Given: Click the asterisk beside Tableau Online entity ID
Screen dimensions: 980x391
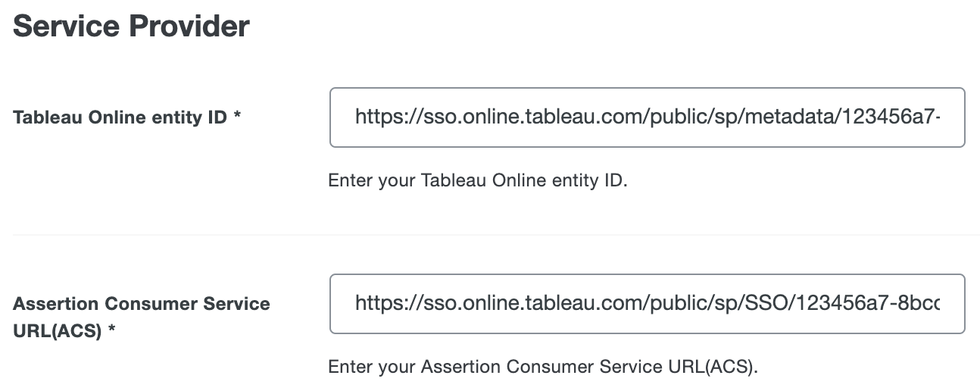Looking at the screenshot, I should click(x=237, y=117).
